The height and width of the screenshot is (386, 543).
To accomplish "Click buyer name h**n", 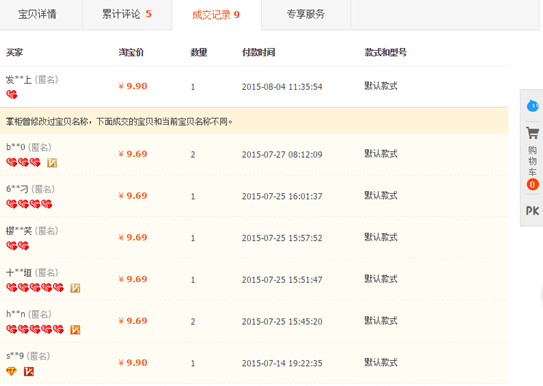I will coord(16,314).
